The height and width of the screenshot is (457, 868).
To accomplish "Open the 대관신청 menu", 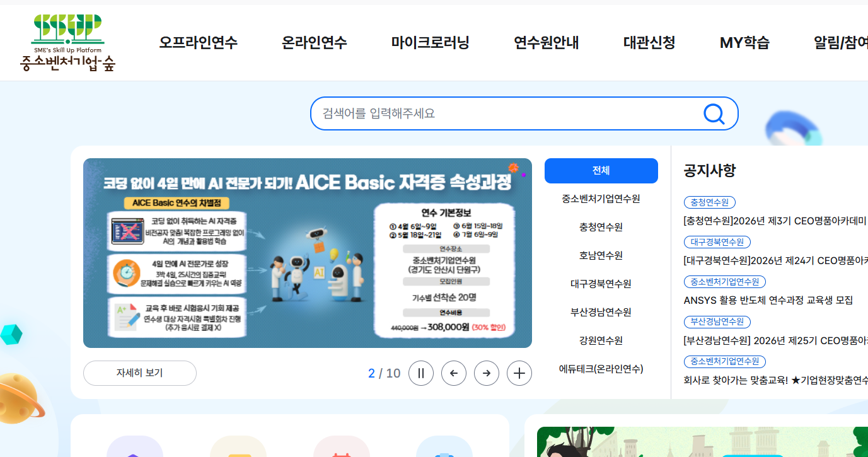I will (649, 43).
